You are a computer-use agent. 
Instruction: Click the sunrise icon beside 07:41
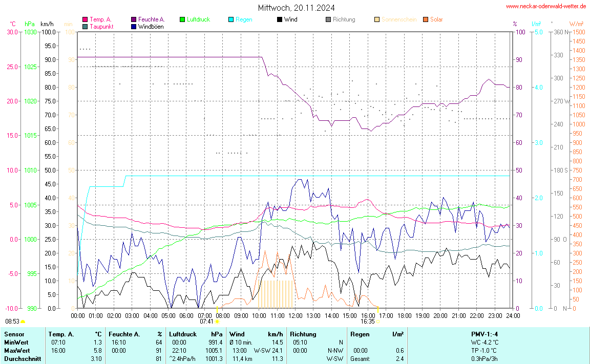pyautogui.click(x=218, y=322)
